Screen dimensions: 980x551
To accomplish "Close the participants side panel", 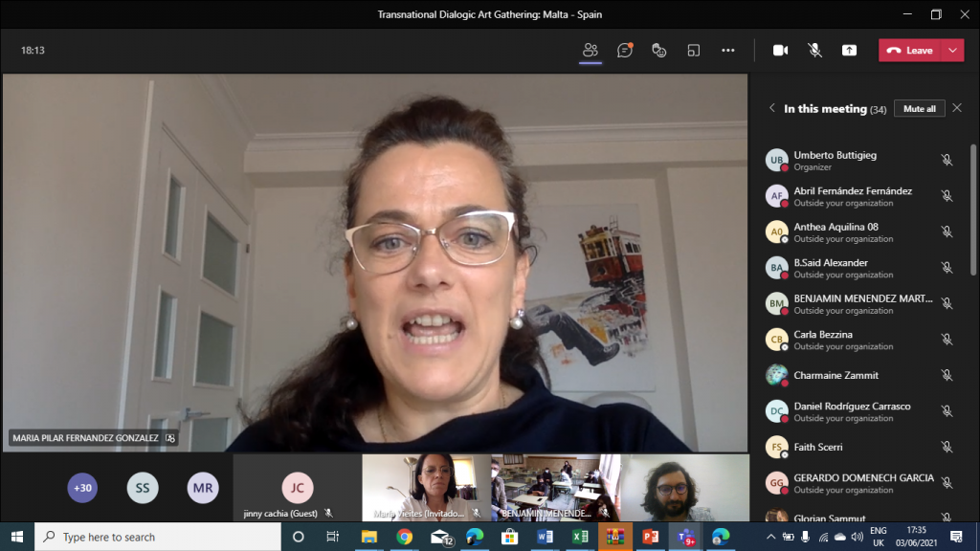I will point(956,109).
